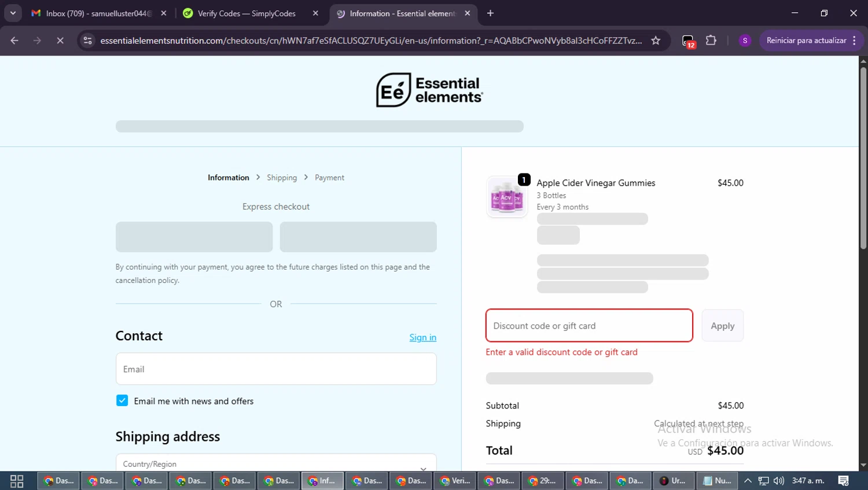Open the extension with red 12 badge

(x=688, y=40)
